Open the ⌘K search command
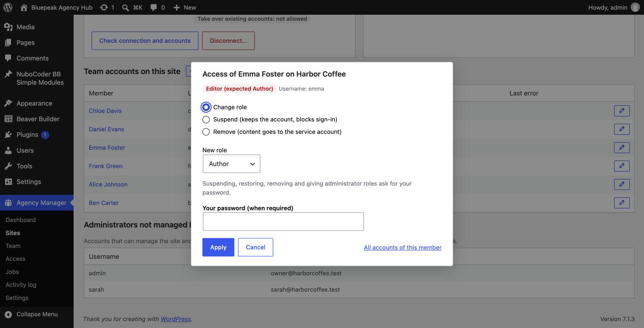644x328 pixels. [132, 7]
